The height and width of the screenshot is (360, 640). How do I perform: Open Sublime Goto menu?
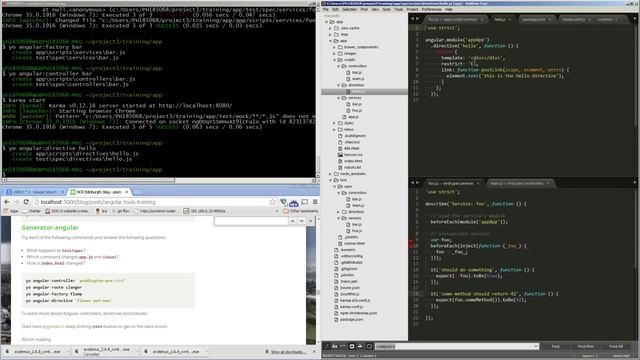click(387, 9)
